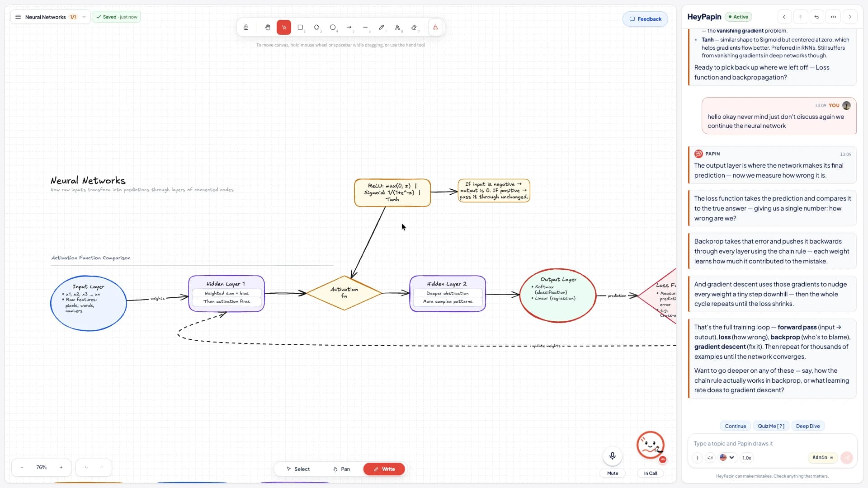Select the Arrow tool
Image resolution: width=868 pixels, height=488 pixels.
349,28
